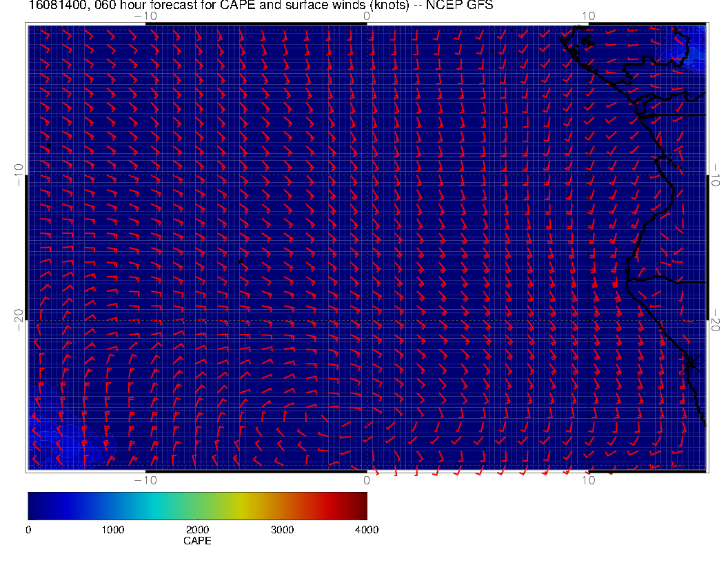Click the top axis longitude label 0

click(367, 16)
